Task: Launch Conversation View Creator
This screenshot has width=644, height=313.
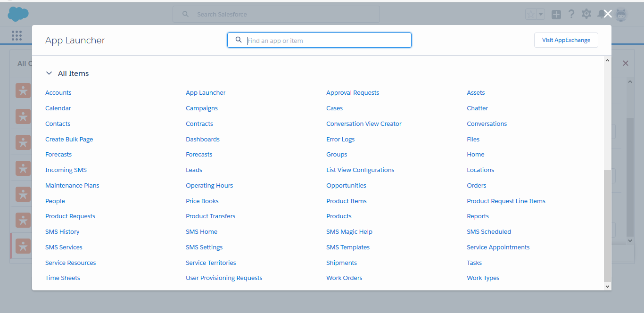Action: [x=364, y=124]
